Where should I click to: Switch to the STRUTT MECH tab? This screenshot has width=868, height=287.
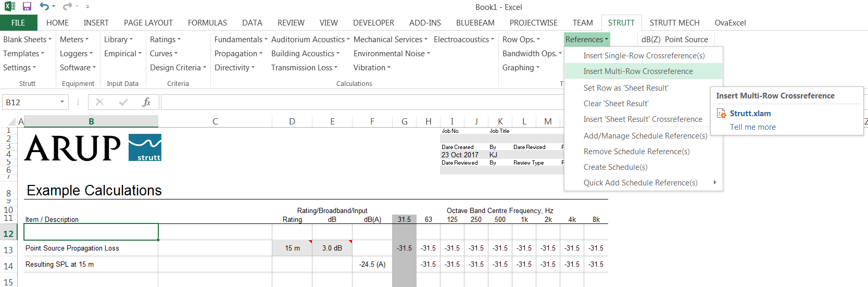point(674,23)
